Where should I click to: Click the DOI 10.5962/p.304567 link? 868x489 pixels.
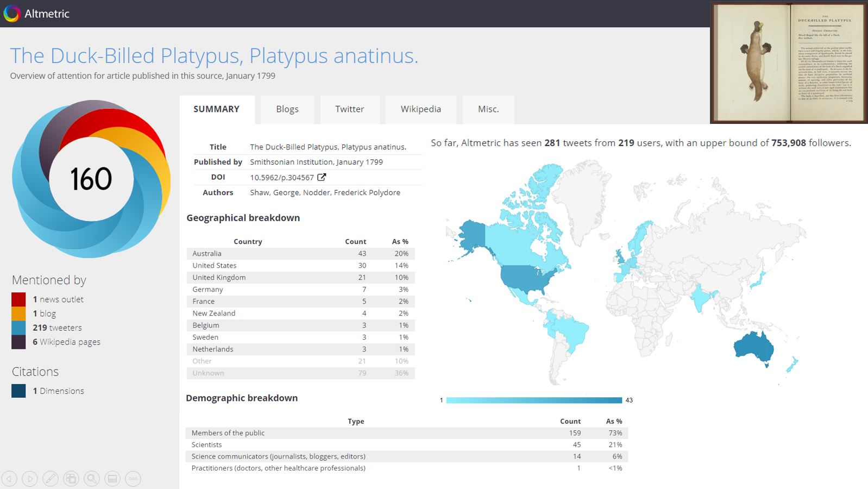tap(282, 177)
